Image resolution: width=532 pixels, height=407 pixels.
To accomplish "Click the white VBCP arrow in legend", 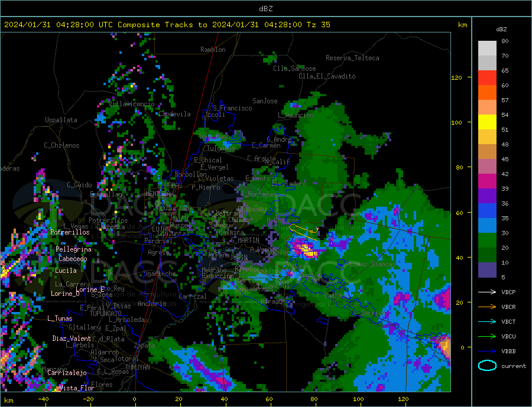I will [x=487, y=292].
